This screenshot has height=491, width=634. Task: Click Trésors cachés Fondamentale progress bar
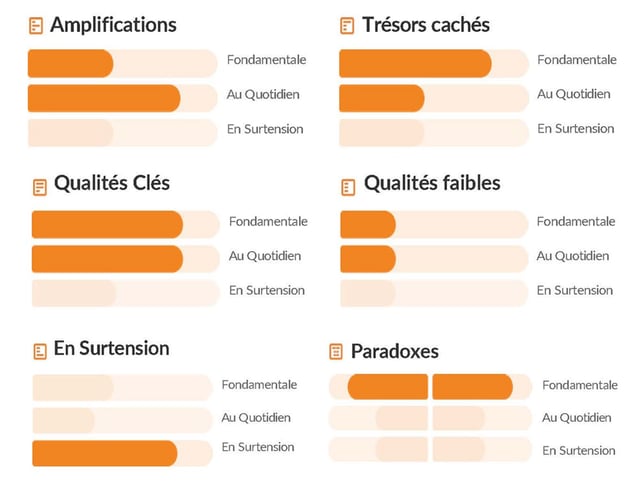[434, 63]
